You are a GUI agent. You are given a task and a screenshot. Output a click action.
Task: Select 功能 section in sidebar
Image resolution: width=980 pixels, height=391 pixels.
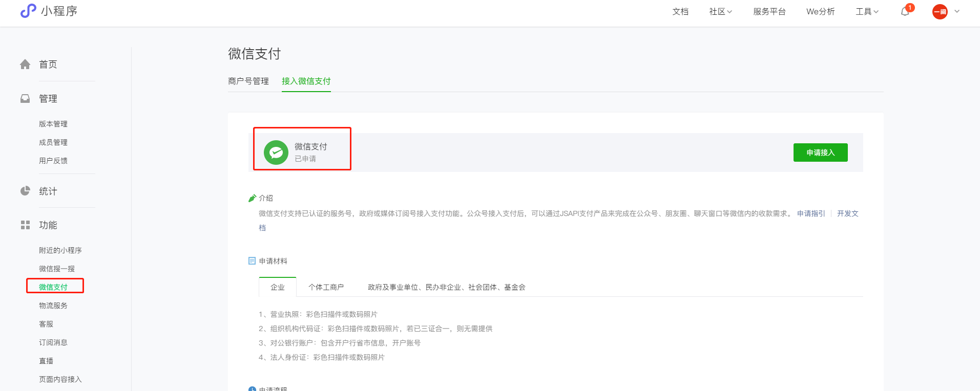pyautogui.click(x=48, y=225)
